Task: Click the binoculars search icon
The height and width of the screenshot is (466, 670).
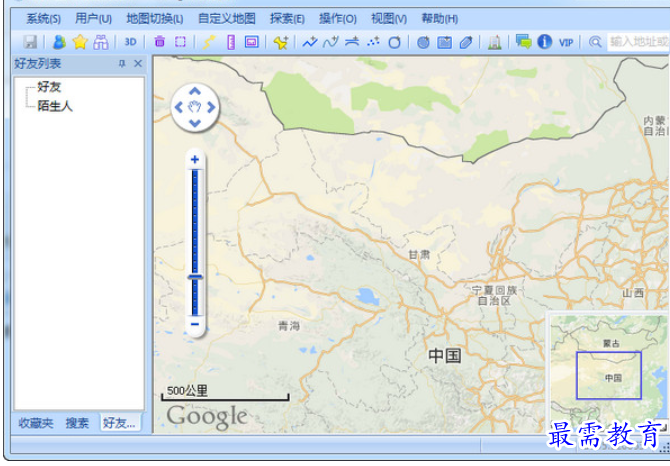Action: [x=101, y=42]
